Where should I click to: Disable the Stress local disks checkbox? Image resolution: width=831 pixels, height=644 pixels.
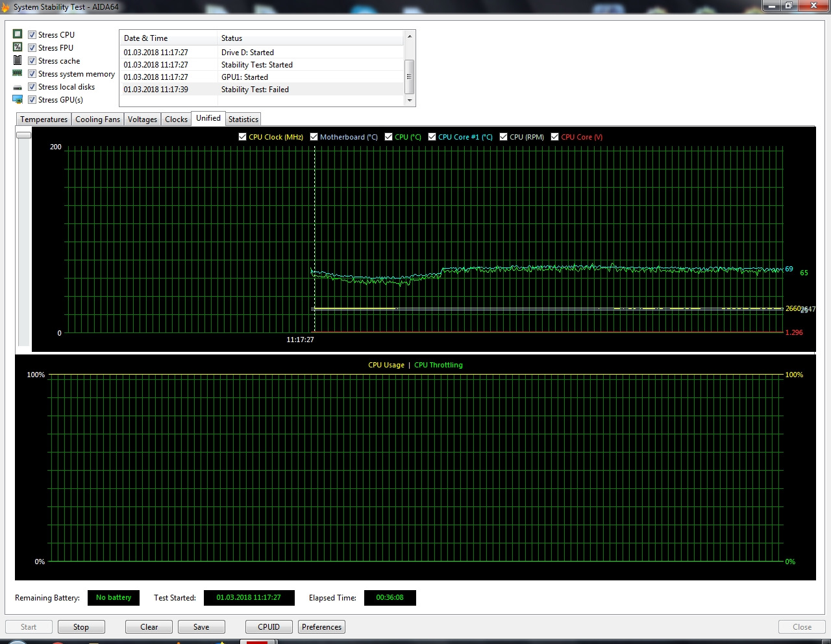(x=32, y=87)
